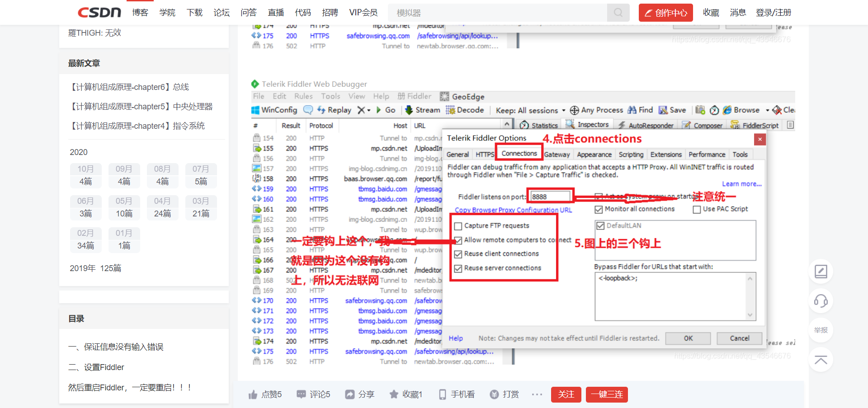The image size is (868, 408).
Task: Click the Fiddler listens on port field
Action: click(550, 197)
